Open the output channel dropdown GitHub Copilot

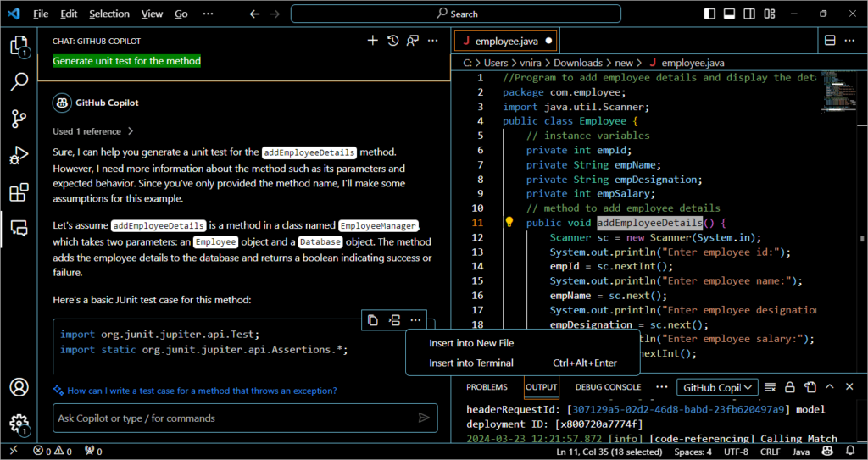pos(717,387)
